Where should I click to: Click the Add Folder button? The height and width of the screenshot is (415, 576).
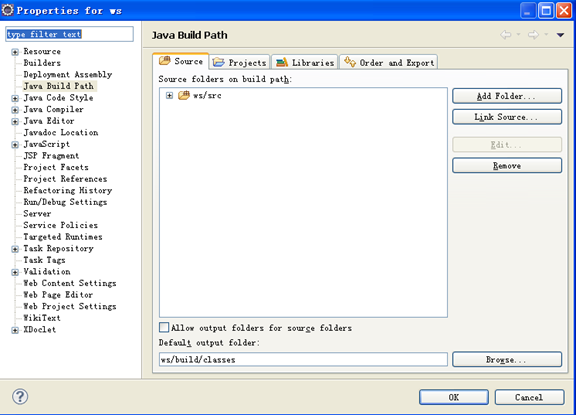pos(507,96)
